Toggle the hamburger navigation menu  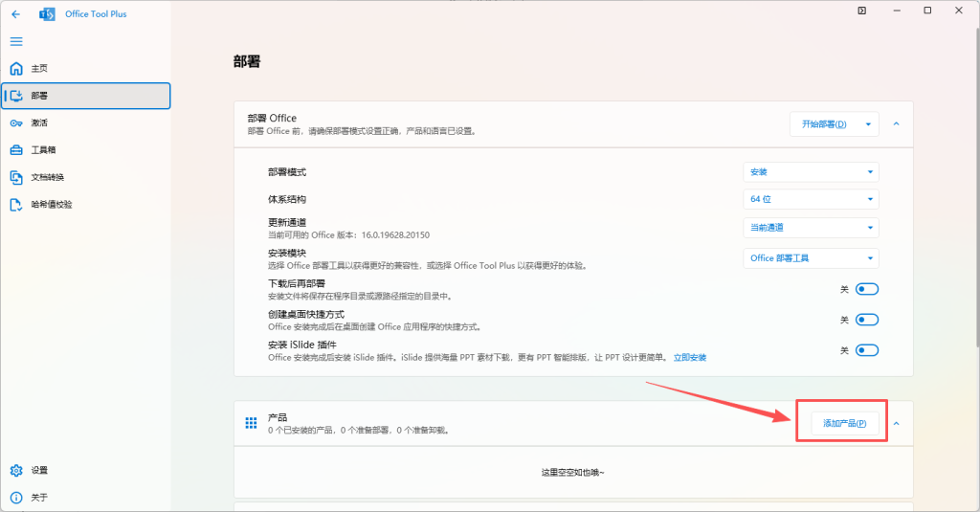coord(15,41)
